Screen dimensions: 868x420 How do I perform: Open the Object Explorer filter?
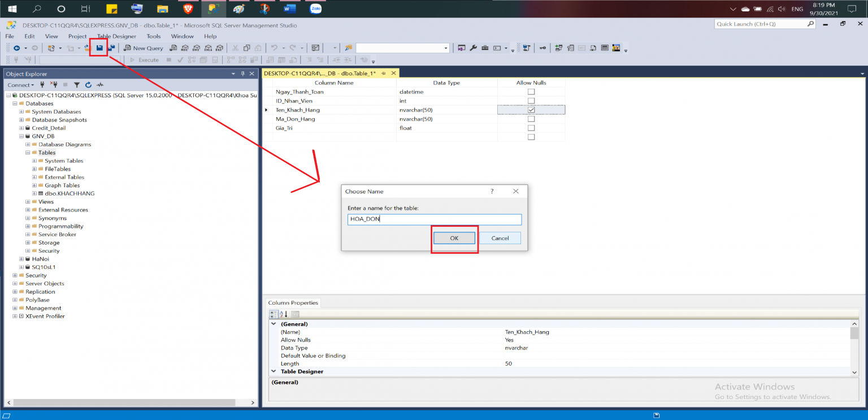pyautogui.click(x=77, y=85)
